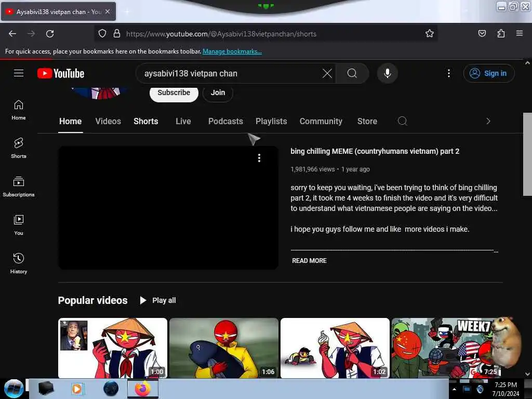Open bing chilling MEME part 2 title
Viewport: 532px width, 399px height.
375,151
